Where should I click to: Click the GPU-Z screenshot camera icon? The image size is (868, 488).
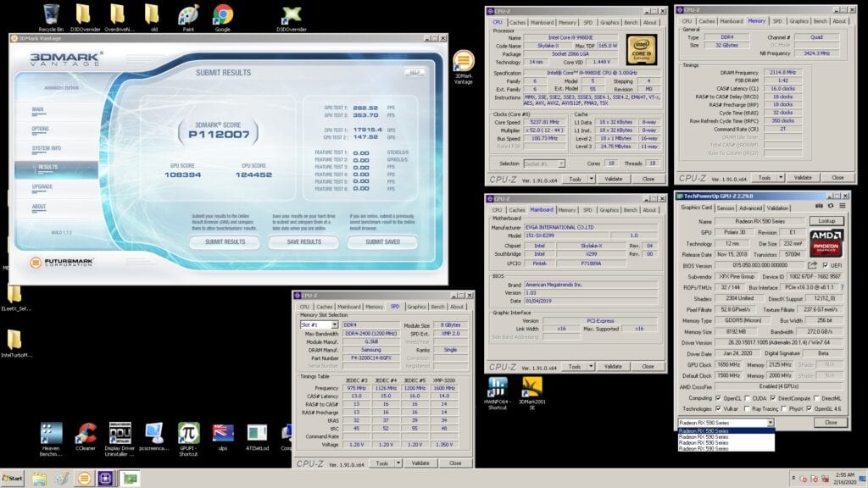pyautogui.click(x=819, y=206)
